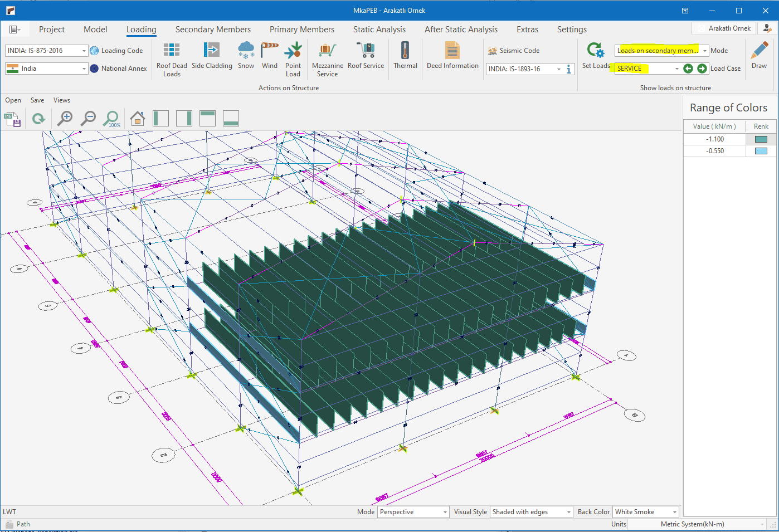Zoom in with plus magnifier
Screen dimensions: 779x532
pos(65,118)
